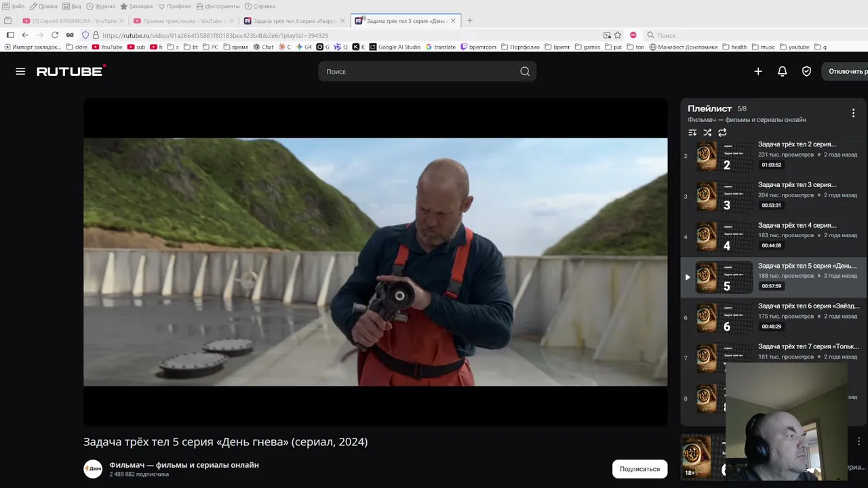
Task: Switch to Задача трёх тел 3 серия tab
Action: pos(294,21)
